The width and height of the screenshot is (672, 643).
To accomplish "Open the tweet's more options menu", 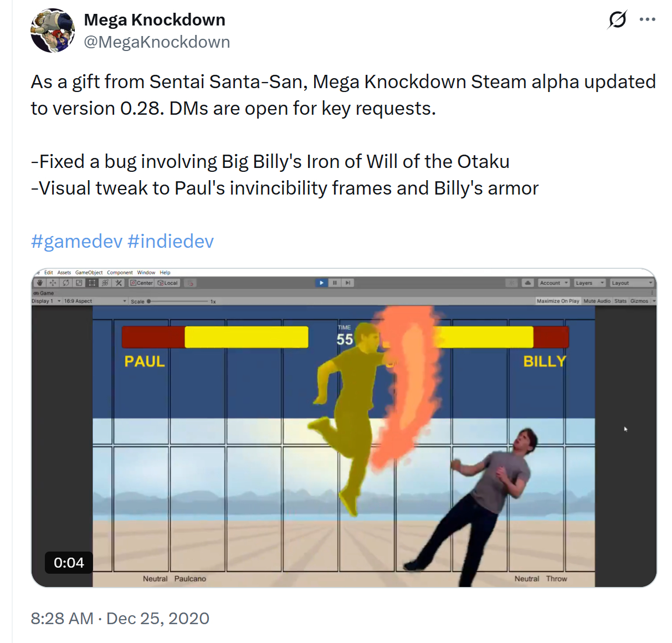I will (x=647, y=19).
